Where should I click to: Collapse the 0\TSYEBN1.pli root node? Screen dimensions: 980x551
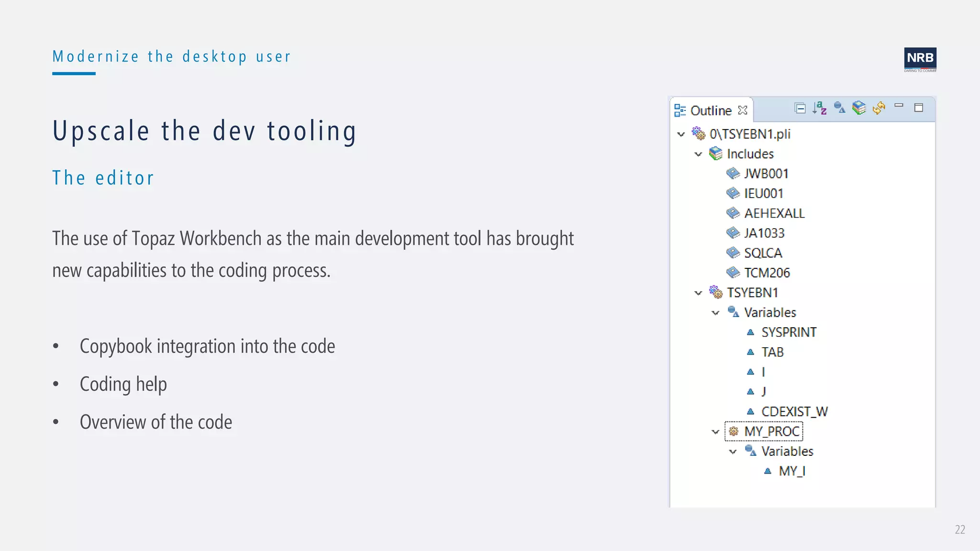coord(681,134)
